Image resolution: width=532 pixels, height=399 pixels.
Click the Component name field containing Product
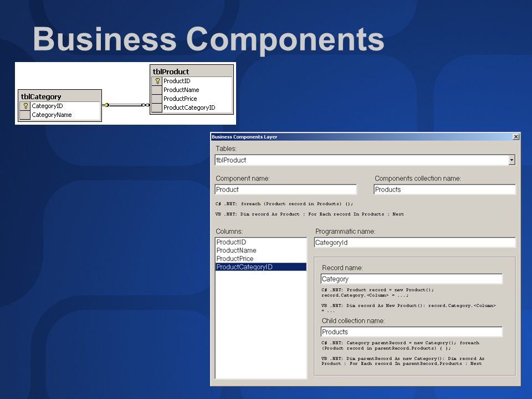tap(286, 190)
